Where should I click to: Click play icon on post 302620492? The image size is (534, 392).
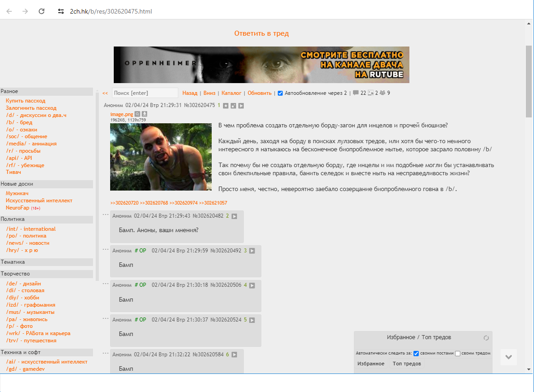point(252,251)
